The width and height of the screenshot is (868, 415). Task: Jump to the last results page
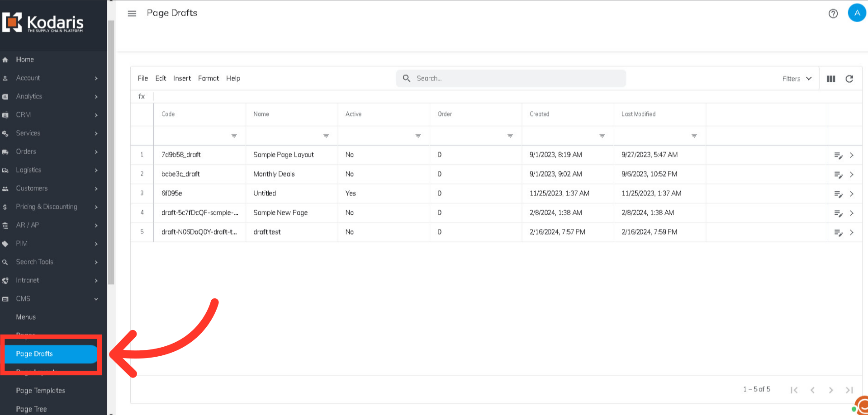[849, 390]
